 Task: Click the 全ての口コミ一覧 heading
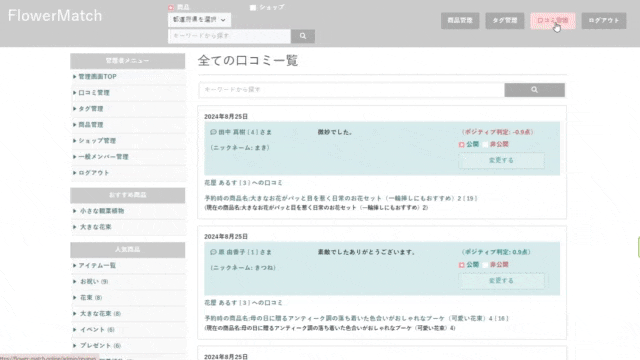click(248, 61)
